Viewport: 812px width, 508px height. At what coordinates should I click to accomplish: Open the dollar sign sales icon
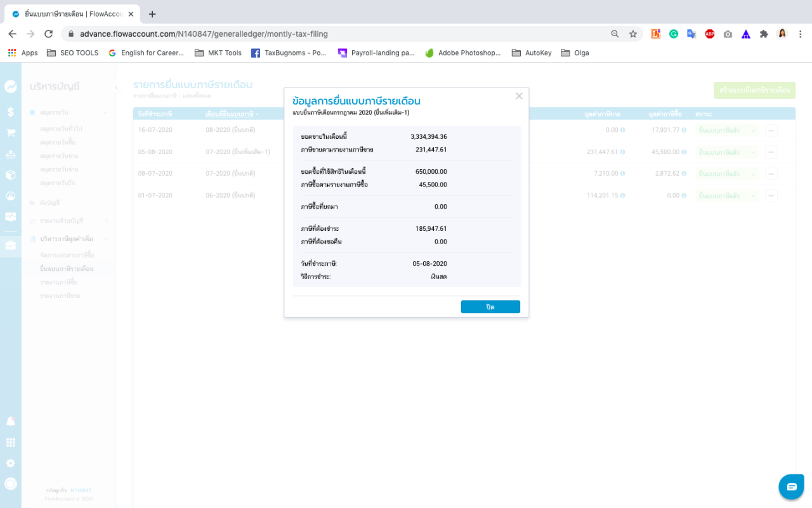pos(11,112)
